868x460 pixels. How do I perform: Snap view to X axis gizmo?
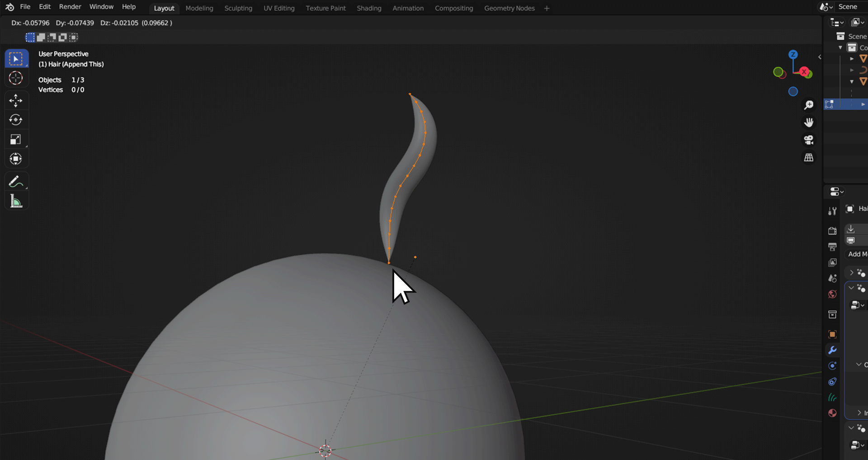[804, 71]
